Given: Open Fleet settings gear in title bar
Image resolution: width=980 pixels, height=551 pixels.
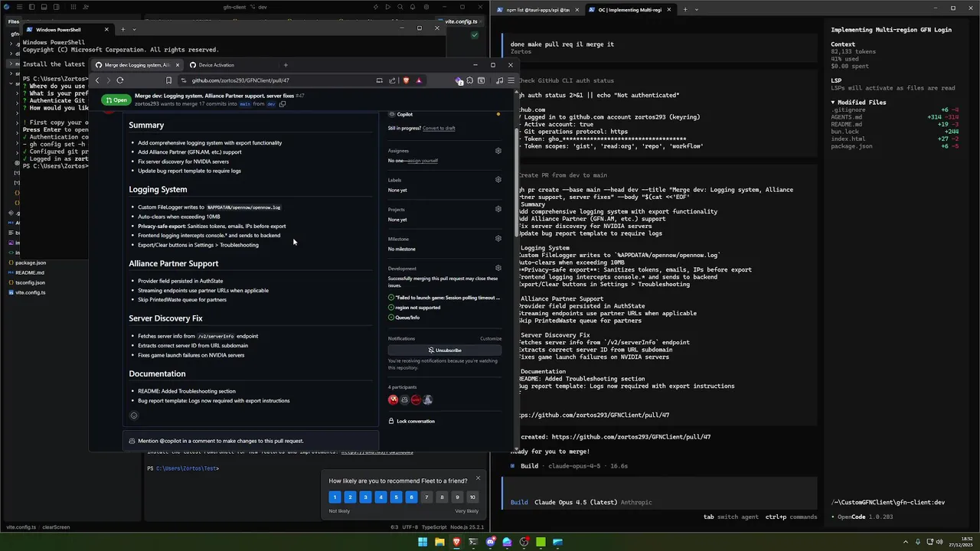Looking at the screenshot, I should [x=426, y=7].
